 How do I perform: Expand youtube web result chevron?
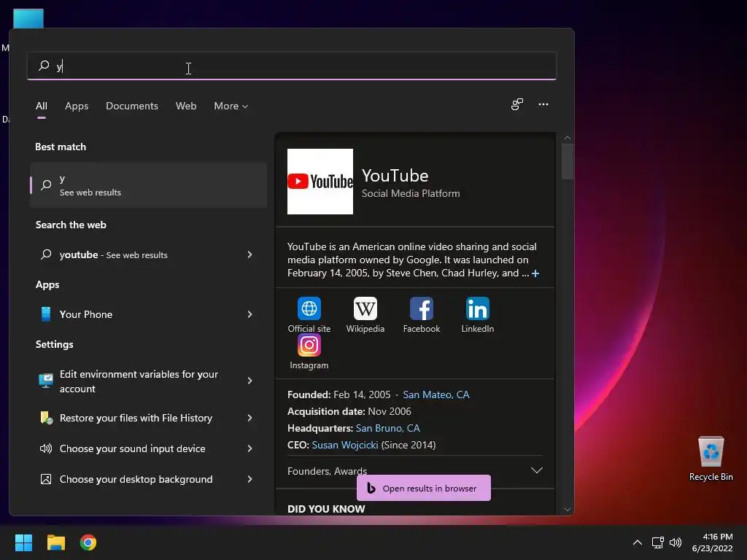click(249, 254)
